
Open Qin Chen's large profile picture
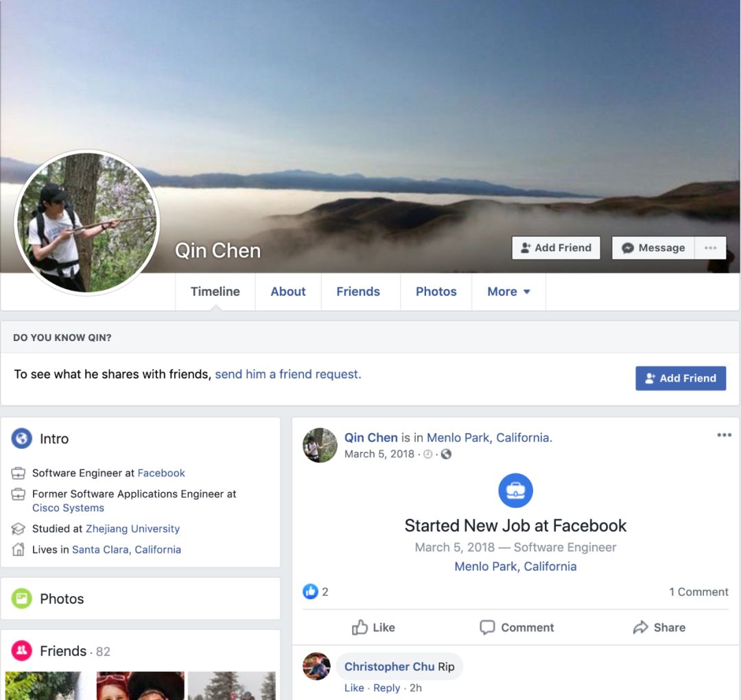pos(87,222)
